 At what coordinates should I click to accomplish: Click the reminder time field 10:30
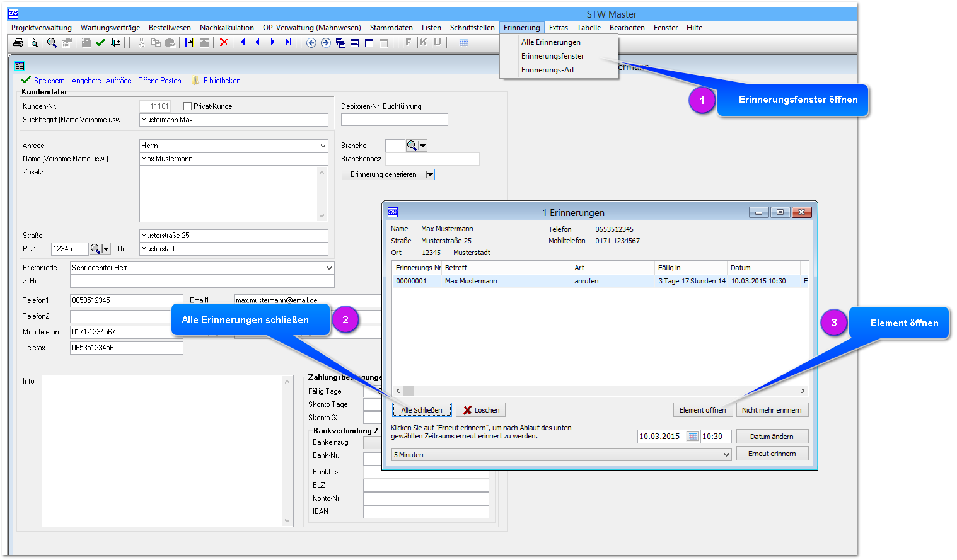(716, 437)
